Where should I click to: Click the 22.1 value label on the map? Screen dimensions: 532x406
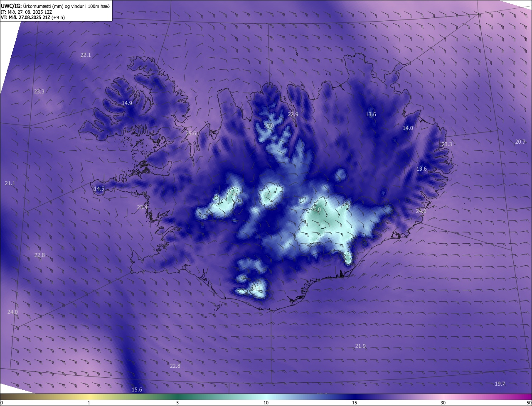86,55
